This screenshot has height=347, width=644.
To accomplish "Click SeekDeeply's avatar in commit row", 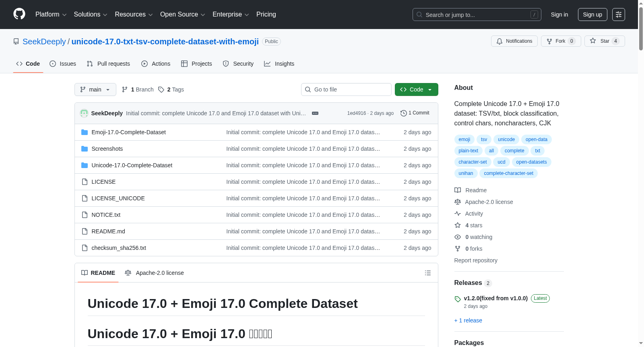I will [84, 113].
